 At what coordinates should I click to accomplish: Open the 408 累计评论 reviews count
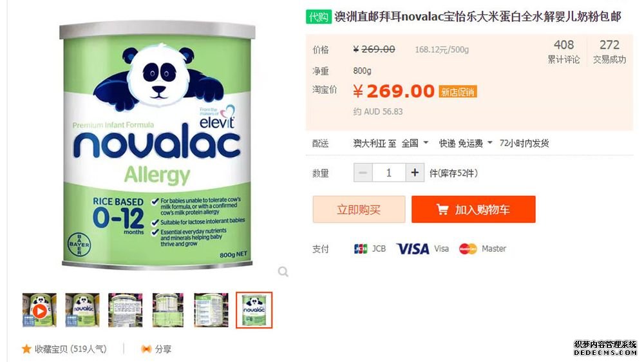tap(563, 52)
